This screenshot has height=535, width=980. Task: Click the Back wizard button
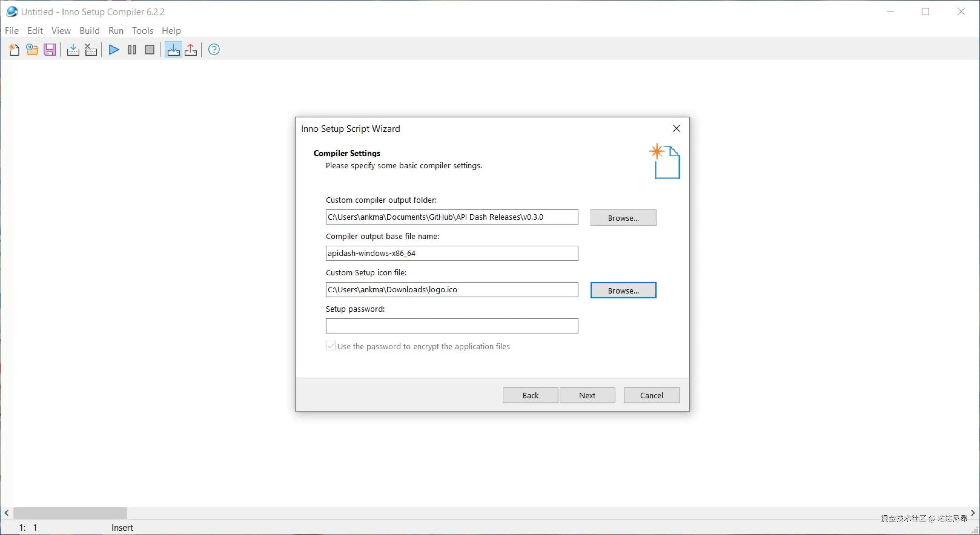tap(530, 395)
